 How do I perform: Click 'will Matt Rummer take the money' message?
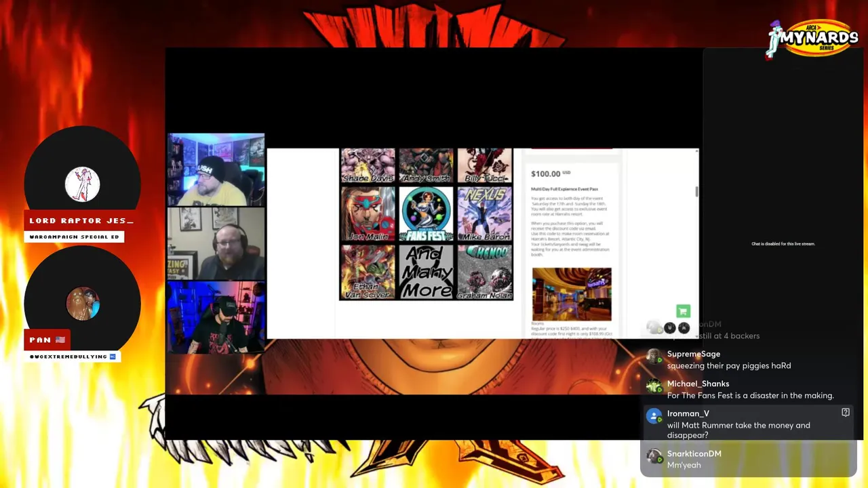738,430
